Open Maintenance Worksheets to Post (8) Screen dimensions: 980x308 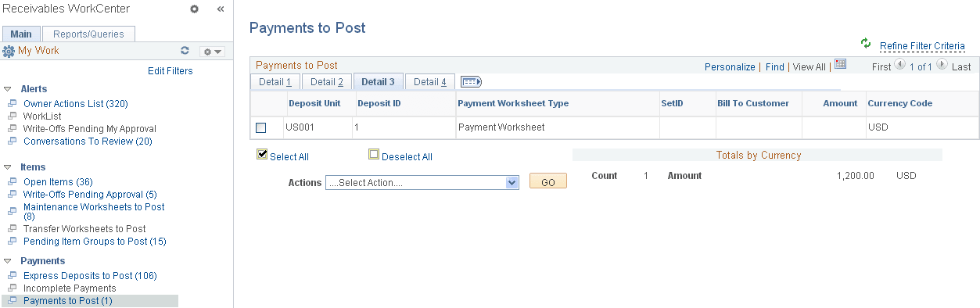point(94,212)
